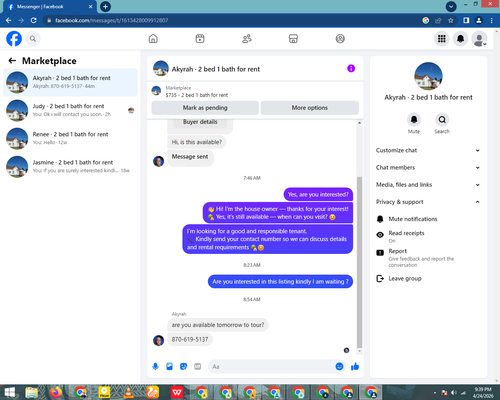Image resolution: width=500 pixels, height=400 pixels.
Task: Expand the Chat members section
Action: point(428,167)
